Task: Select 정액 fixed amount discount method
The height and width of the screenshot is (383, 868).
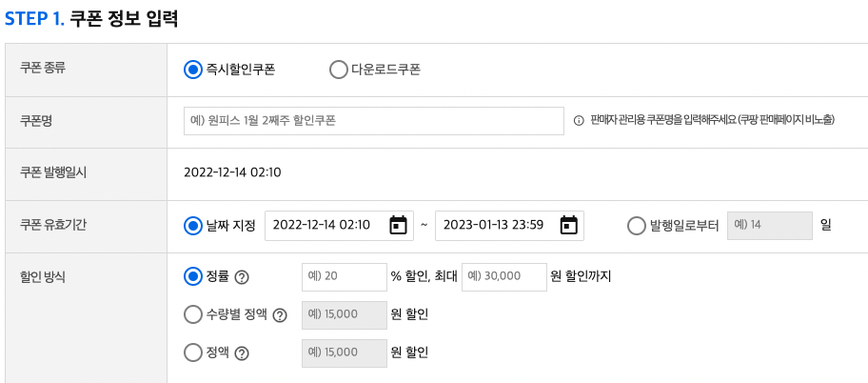Action: pos(193,353)
